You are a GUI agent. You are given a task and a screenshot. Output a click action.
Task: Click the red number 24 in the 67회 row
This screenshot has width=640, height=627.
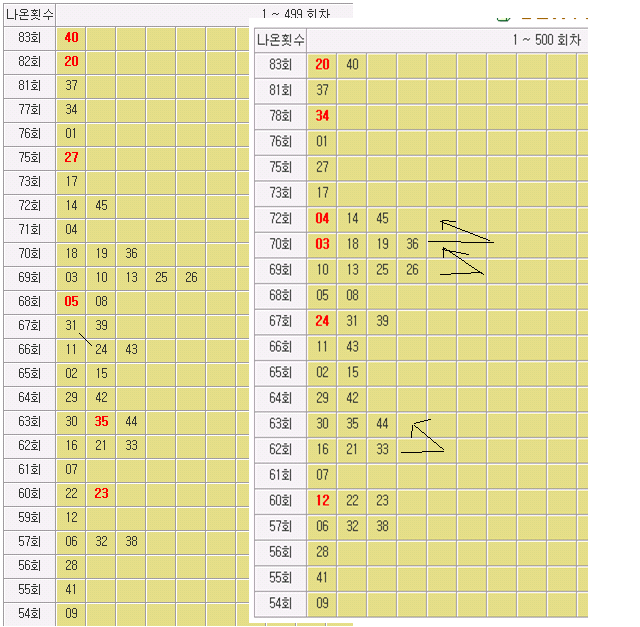pyautogui.click(x=322, y=321)
